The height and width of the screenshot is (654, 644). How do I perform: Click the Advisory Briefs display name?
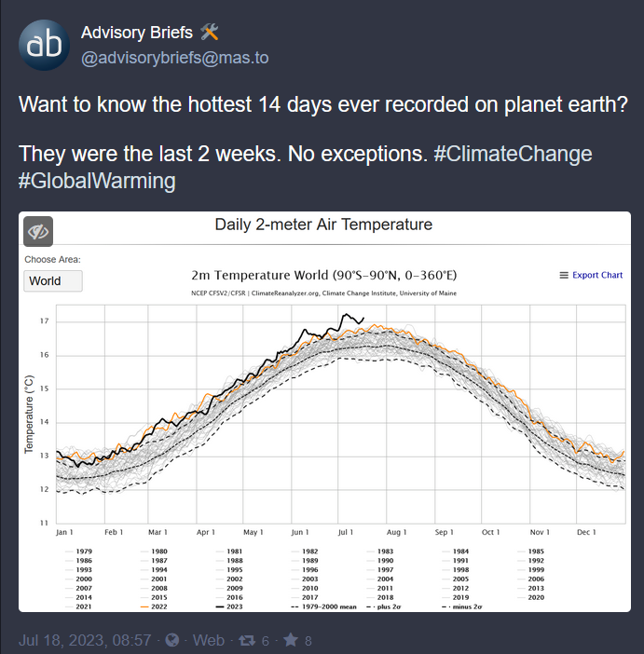pos(137,33)
